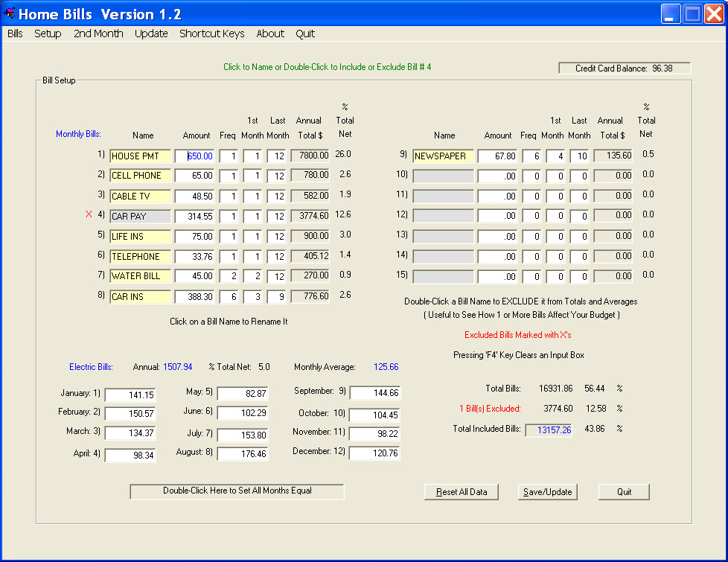This screenshot has height=562, width=728.
Task: Click the NEWSPAPER bill name field
Action: [x=443, y=156]
